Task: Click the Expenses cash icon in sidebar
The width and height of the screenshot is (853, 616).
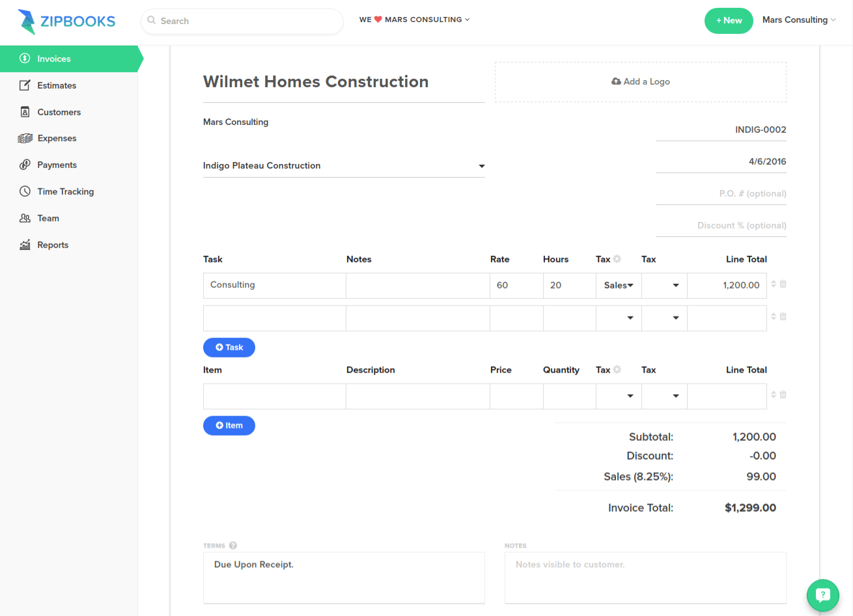Action: tap(25, 138)
